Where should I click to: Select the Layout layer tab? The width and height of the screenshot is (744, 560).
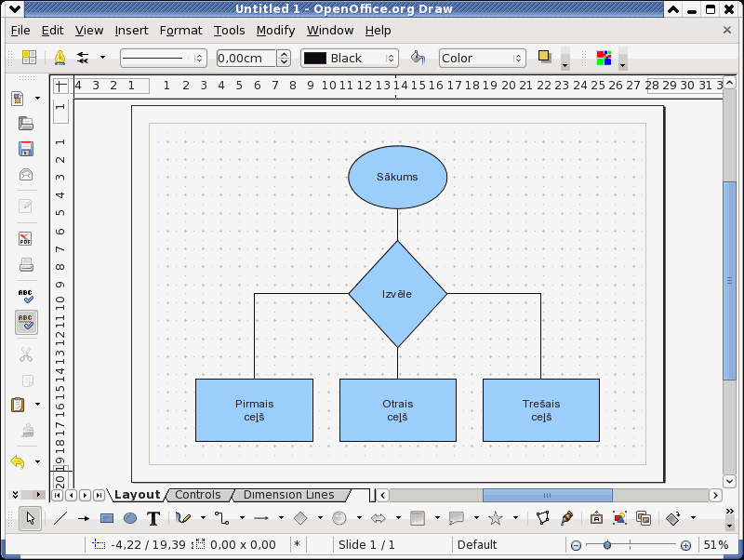(137, 495)
